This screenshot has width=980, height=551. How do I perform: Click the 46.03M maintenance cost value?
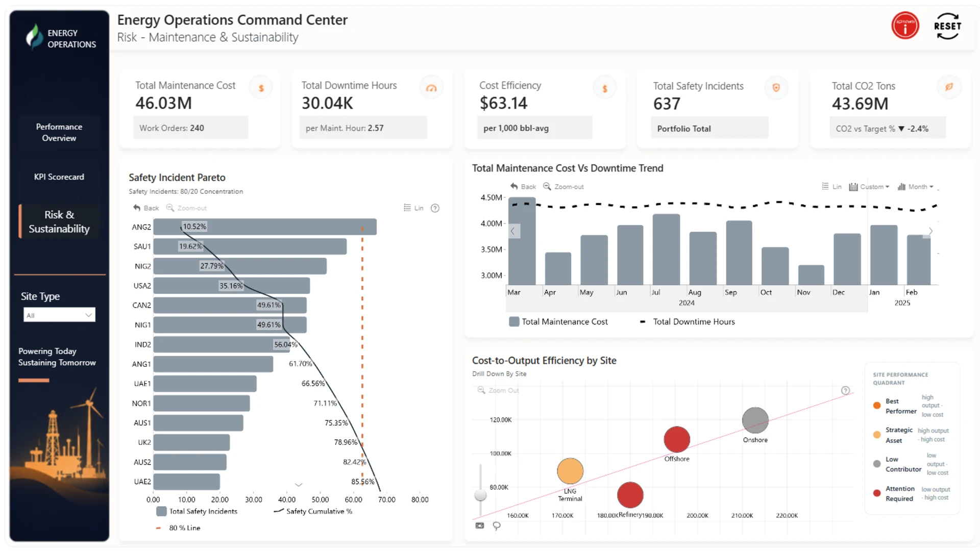pos(163,103)
